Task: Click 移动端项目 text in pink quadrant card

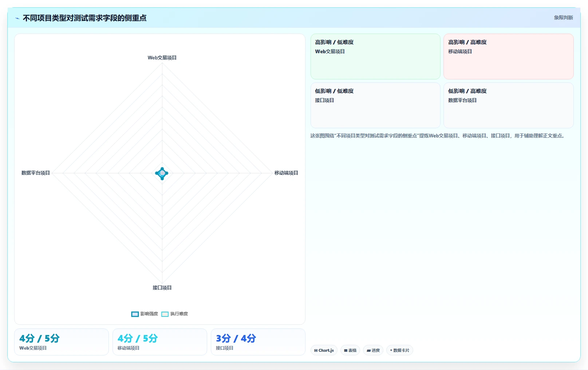Action: [x=460, y=51]
